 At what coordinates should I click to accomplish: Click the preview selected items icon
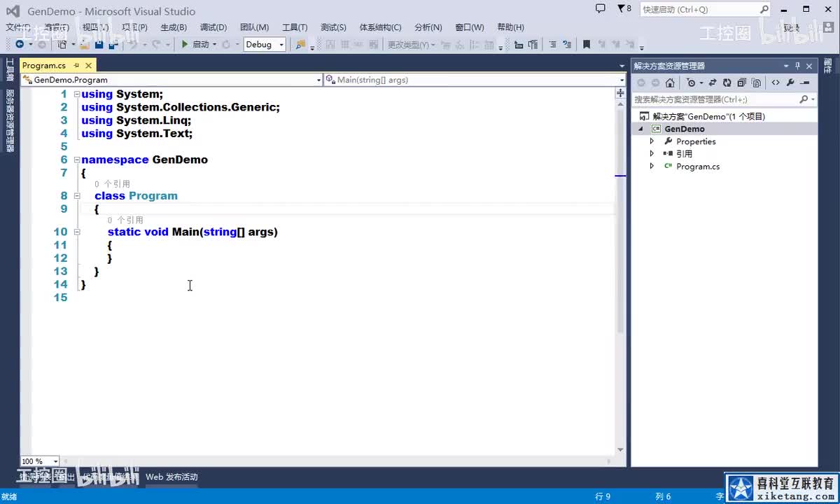[x=806, y=83]
